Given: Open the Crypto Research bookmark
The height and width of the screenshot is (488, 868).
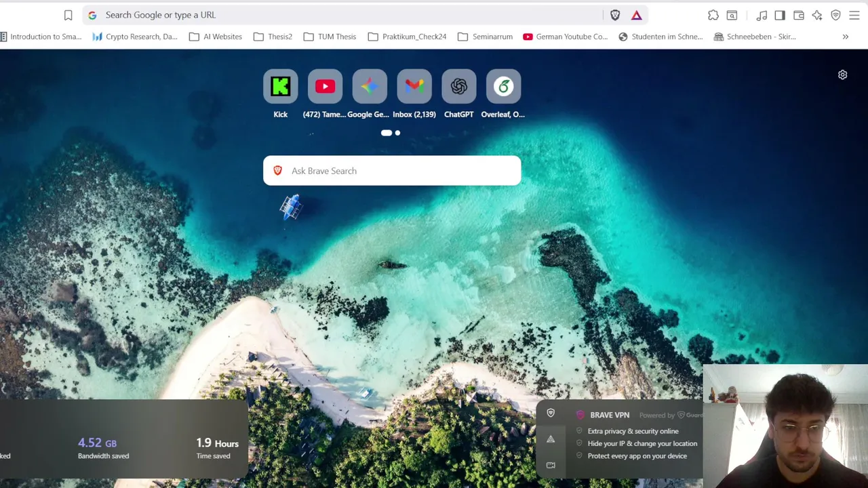Looking at the screenshot, I should coord(135,37).
